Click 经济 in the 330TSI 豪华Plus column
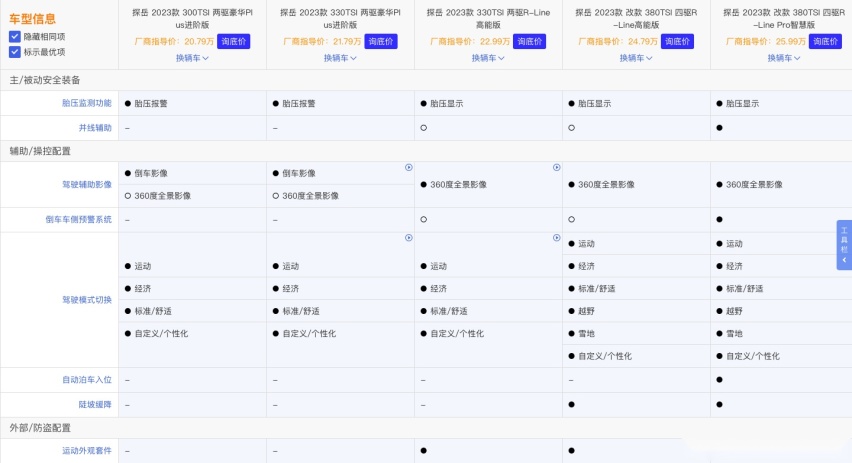Image resolution: width=852 pixels, height=463 pixels. coord(291,289)
